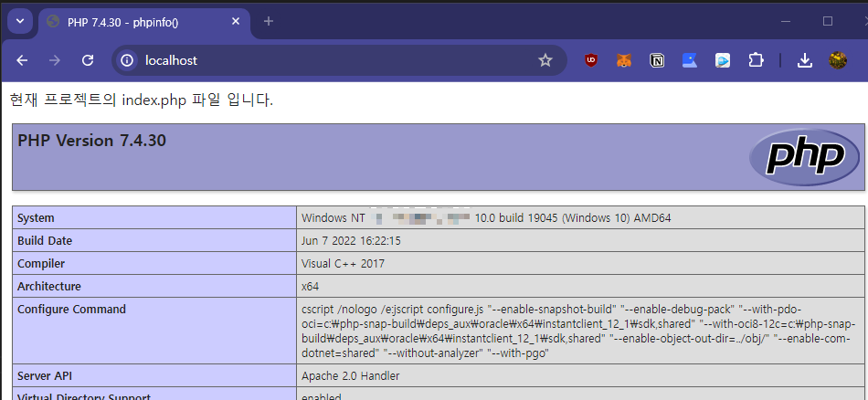Screen dimensions: 868x400
Task: Select the Build Date label
Action: tap(45, 241)
